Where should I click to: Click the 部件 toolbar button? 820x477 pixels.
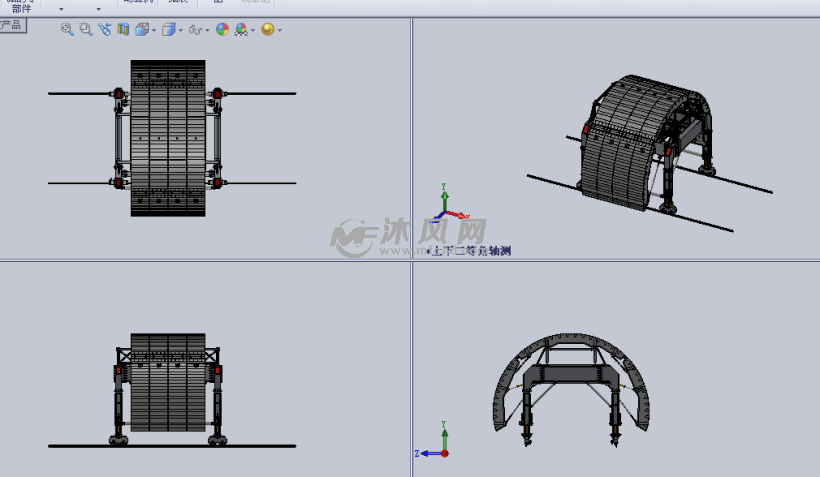[21, 8]
